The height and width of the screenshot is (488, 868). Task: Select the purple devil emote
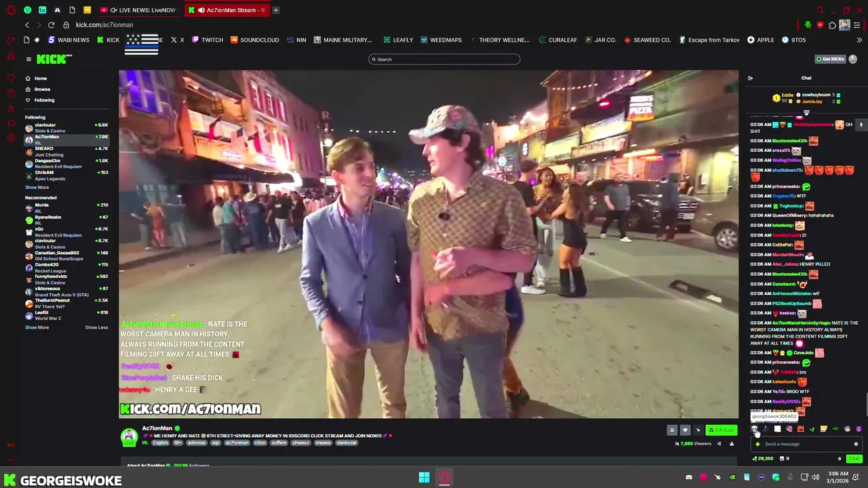pyautogui.click(x=859, y=429)
